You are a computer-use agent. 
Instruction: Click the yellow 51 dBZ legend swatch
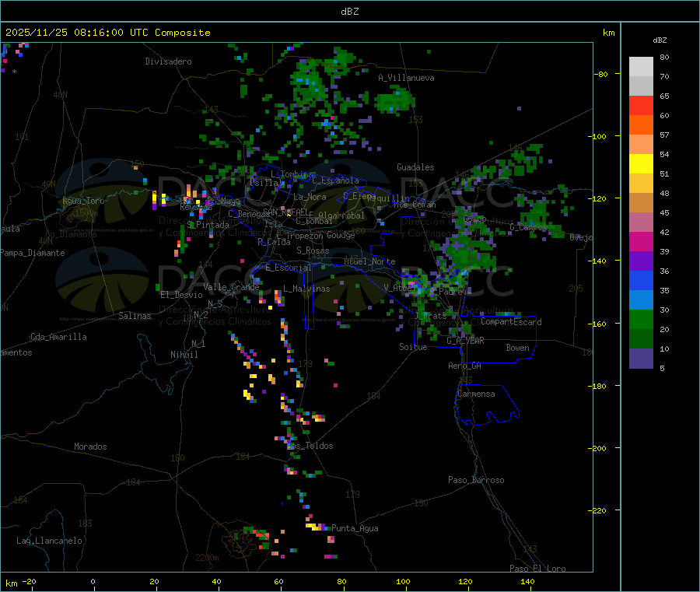641,164
